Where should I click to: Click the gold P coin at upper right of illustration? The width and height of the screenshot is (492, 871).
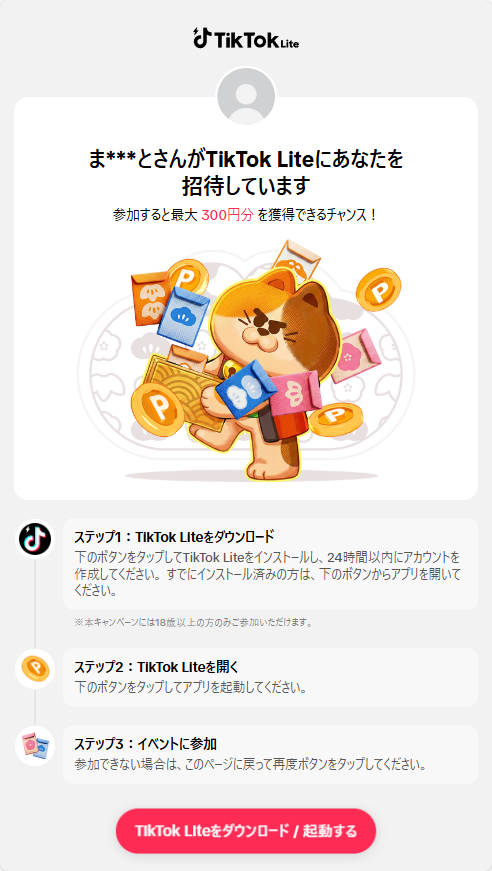click(379, 289)
